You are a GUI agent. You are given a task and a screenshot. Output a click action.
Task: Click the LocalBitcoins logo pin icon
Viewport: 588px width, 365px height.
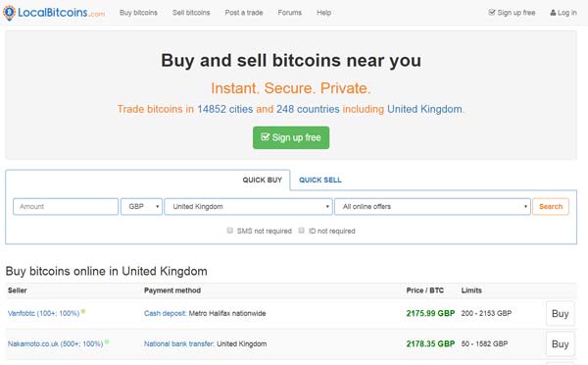(x=9, y=13)
